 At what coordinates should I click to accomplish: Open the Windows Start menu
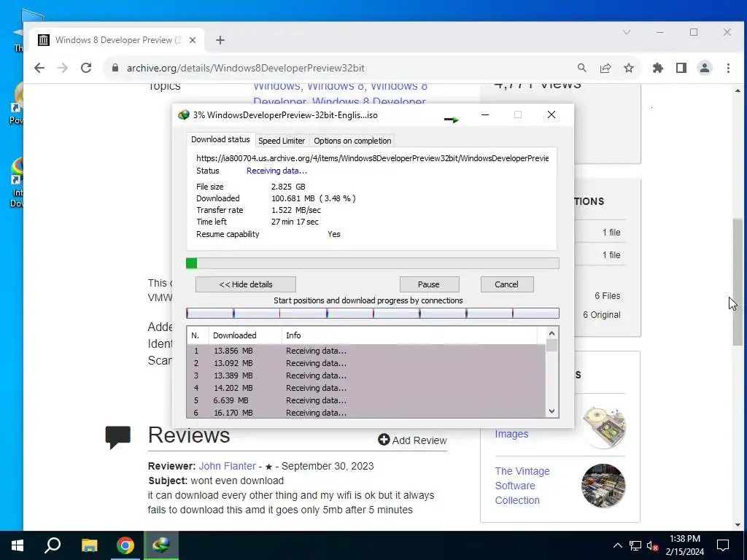tap(18, 545)
